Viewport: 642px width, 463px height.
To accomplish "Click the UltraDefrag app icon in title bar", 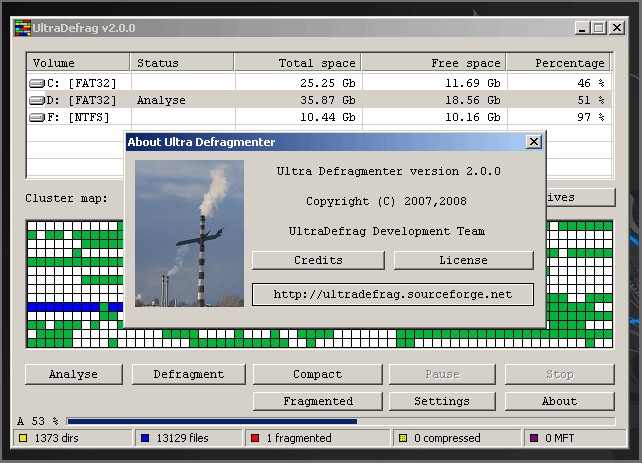I will coord(23,28).
